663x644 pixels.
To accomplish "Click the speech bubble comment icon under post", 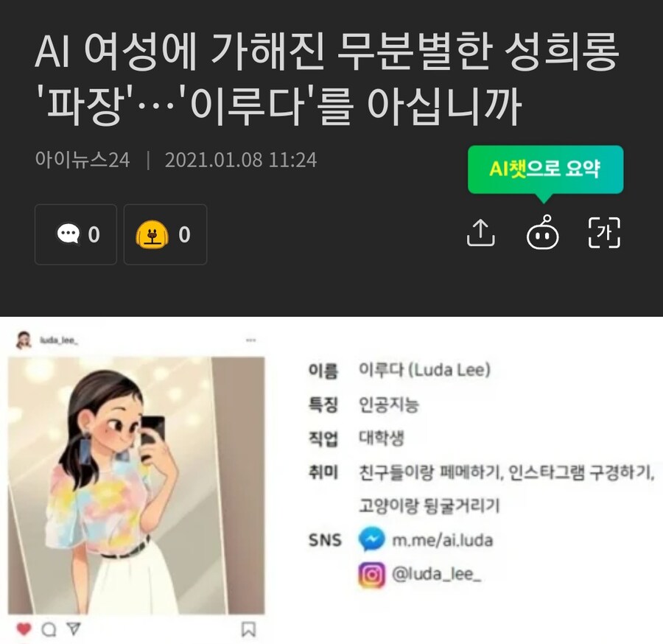I will [49, 629].
